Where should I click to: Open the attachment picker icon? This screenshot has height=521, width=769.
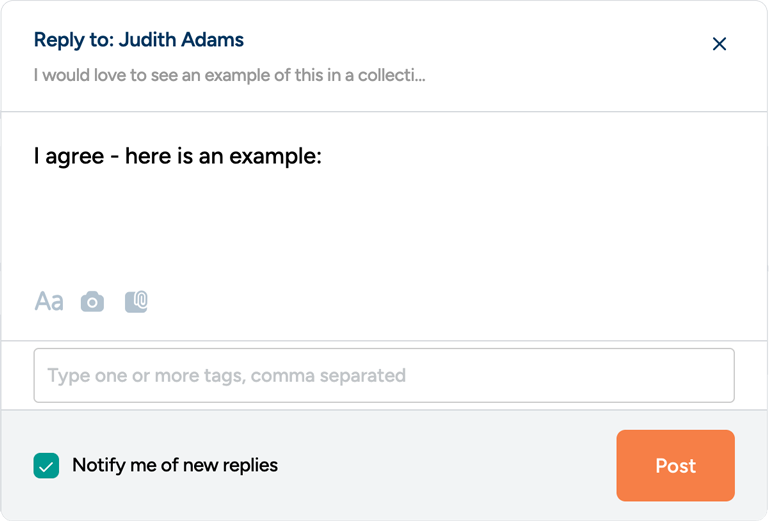coord(136,301)
